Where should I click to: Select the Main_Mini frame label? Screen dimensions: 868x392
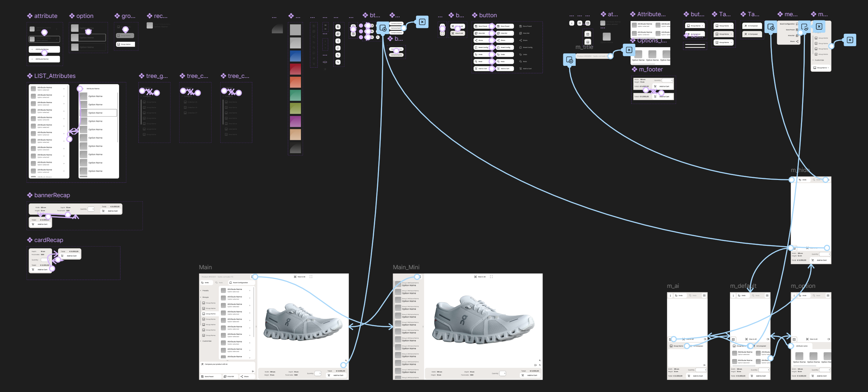pos(406,267)
